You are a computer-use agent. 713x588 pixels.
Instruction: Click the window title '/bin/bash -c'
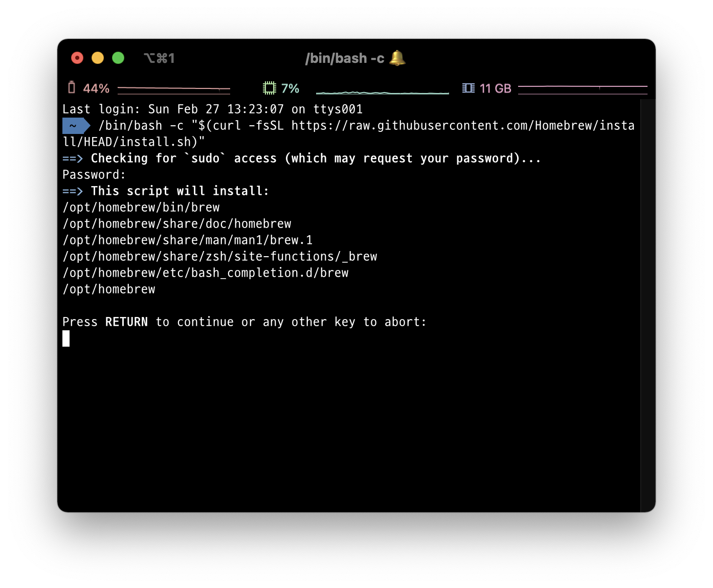point(345,58)
